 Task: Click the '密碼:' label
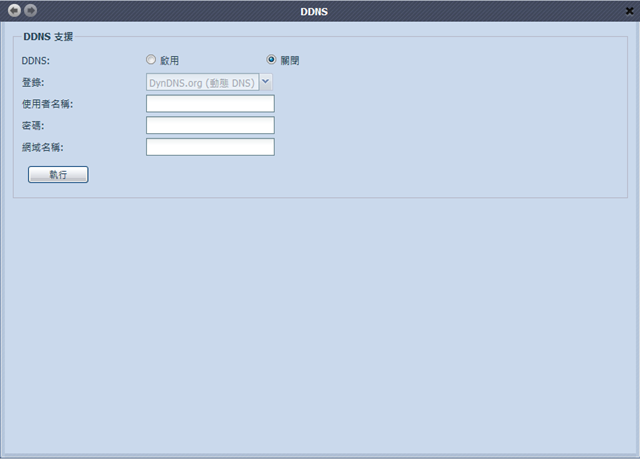coord(33,126)
